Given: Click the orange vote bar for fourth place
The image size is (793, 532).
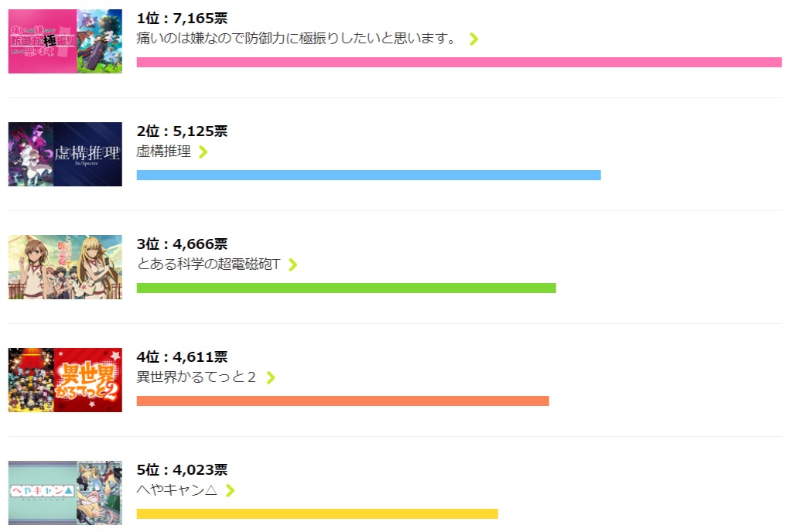Looking at the screenshot, I should 342,401.
